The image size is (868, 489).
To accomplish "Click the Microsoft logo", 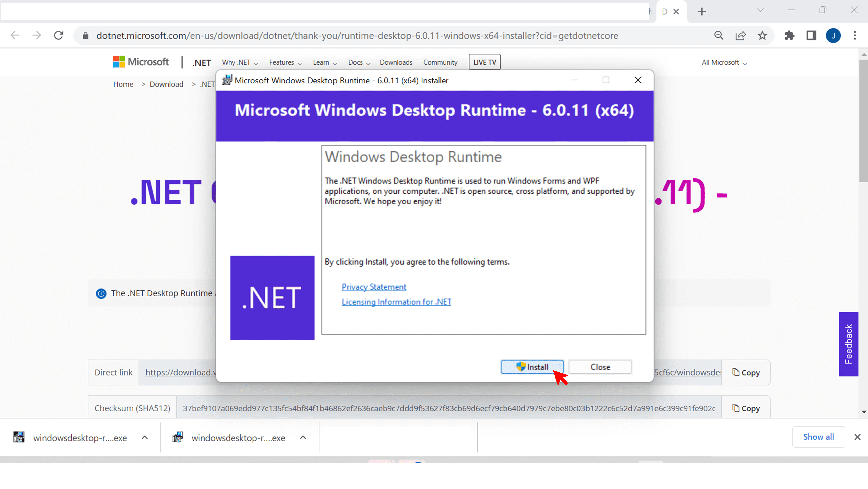I will [141, 62].
